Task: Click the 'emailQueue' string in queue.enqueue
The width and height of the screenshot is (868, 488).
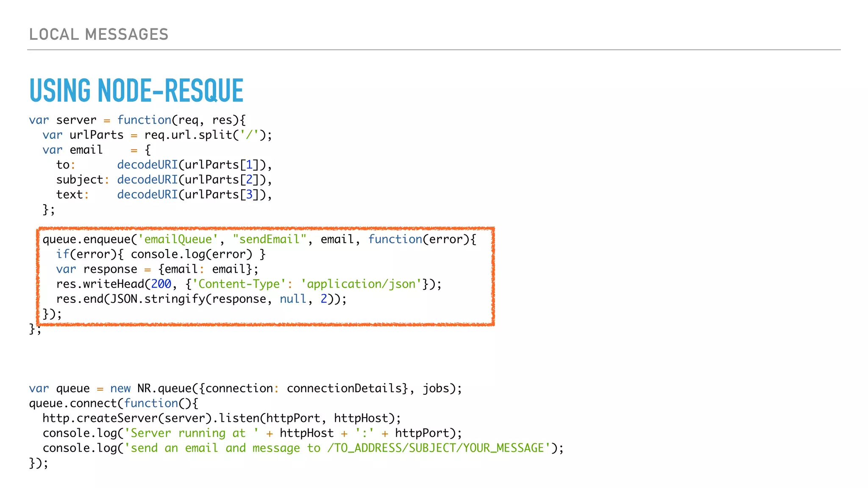Action: pyautogui.click(x=178, y=239)
